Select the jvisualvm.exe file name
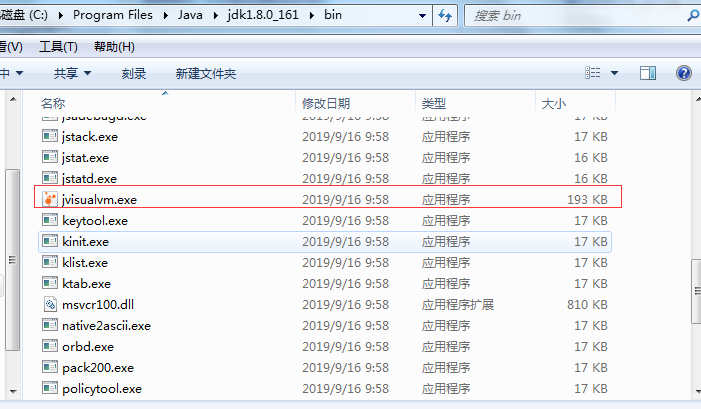 (99, 199)
